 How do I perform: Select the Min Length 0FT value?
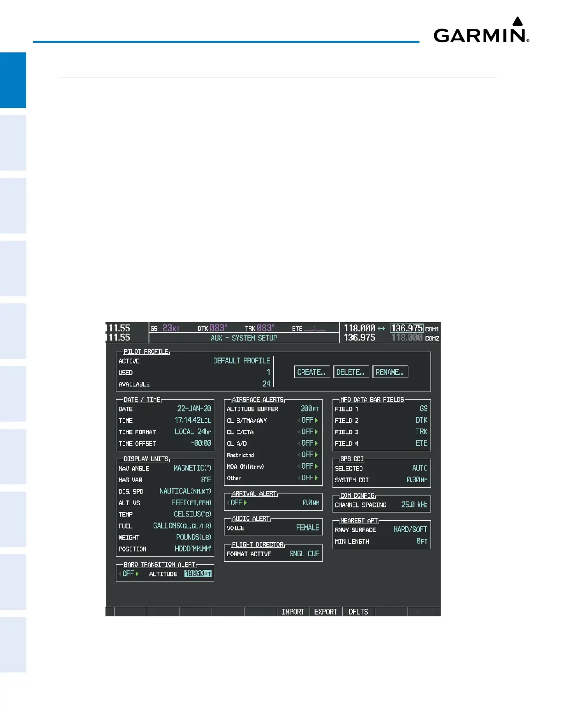click(422, 541)
